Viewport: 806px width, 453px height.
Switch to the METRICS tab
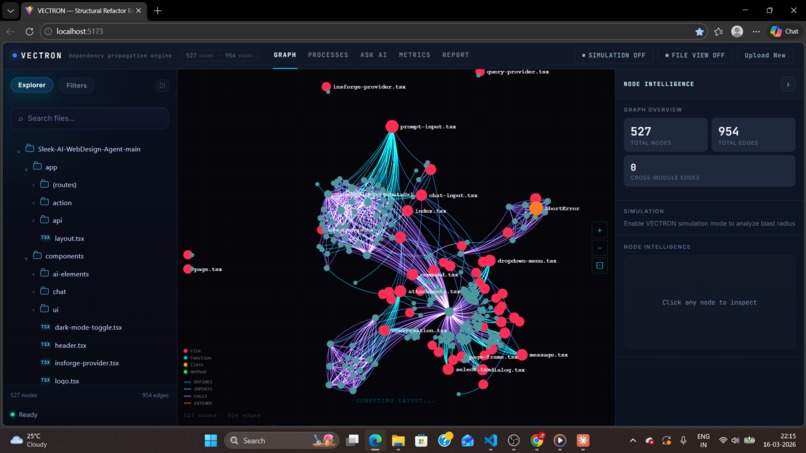[414, 55]
